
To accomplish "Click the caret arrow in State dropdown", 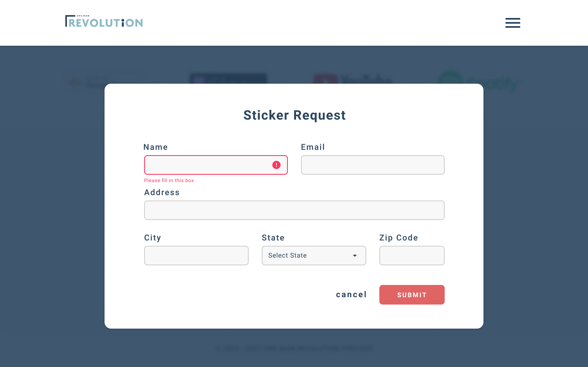I will coord(355,256).
